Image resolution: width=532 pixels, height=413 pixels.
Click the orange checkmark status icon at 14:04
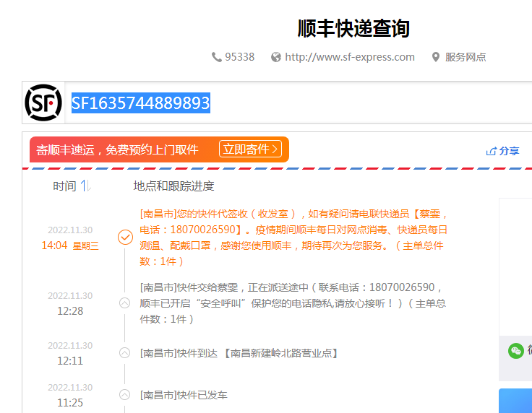coord(125,237)
